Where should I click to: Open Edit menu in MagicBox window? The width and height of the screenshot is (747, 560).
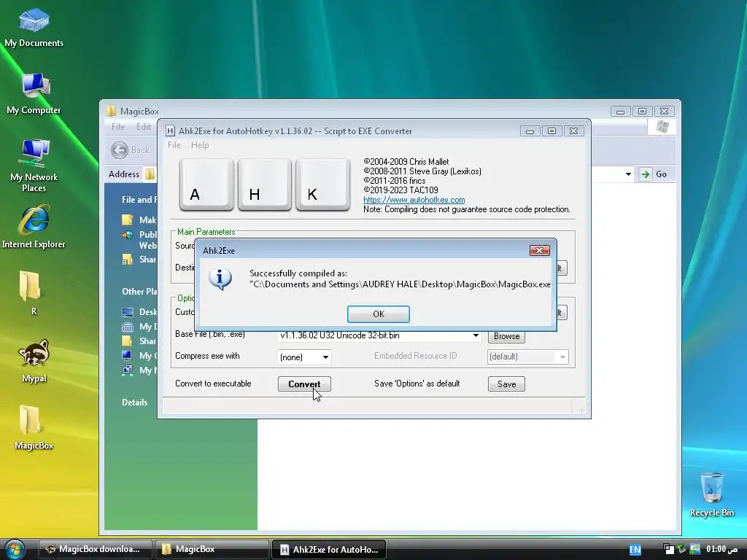tap(144, 127)
